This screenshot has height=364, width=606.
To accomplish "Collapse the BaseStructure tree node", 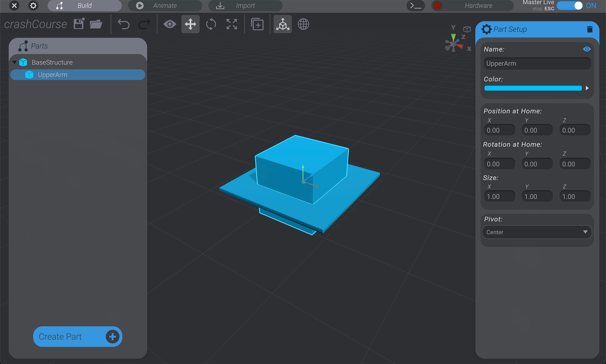I will point(14,62).
